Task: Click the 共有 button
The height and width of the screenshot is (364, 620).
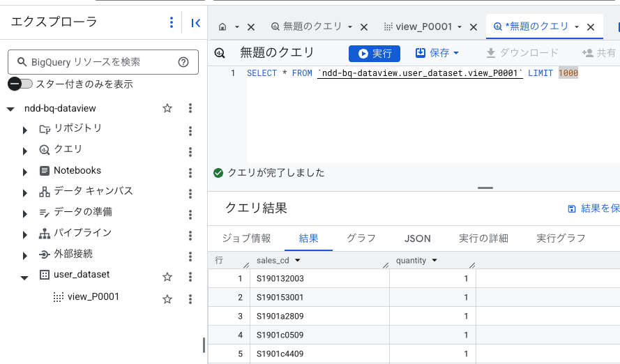Action: click(x=599, y=53)
